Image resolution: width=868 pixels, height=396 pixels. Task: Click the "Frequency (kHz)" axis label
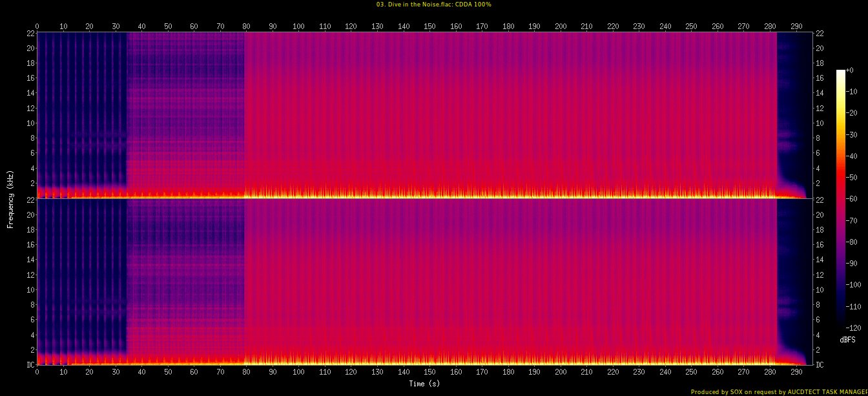(10, 198)
